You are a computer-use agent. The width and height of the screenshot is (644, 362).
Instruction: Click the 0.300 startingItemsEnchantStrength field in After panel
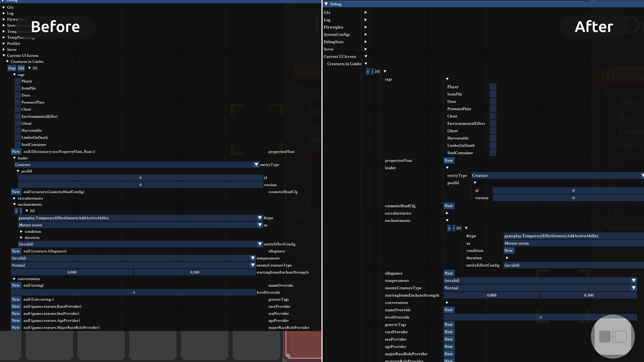[x=589, y=295]
